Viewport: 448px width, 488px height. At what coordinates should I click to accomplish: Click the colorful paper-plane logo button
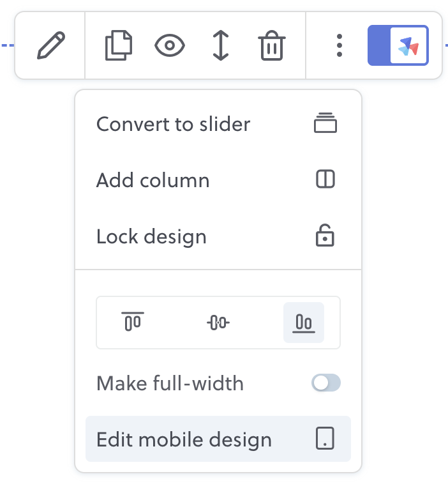click(x=409, y=45)
